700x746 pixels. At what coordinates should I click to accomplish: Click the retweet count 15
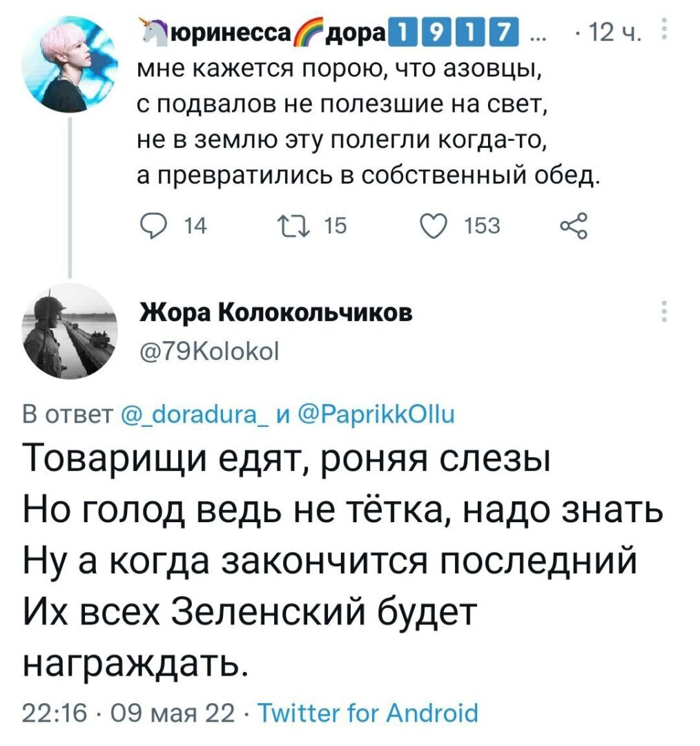(x=336, y=225)
